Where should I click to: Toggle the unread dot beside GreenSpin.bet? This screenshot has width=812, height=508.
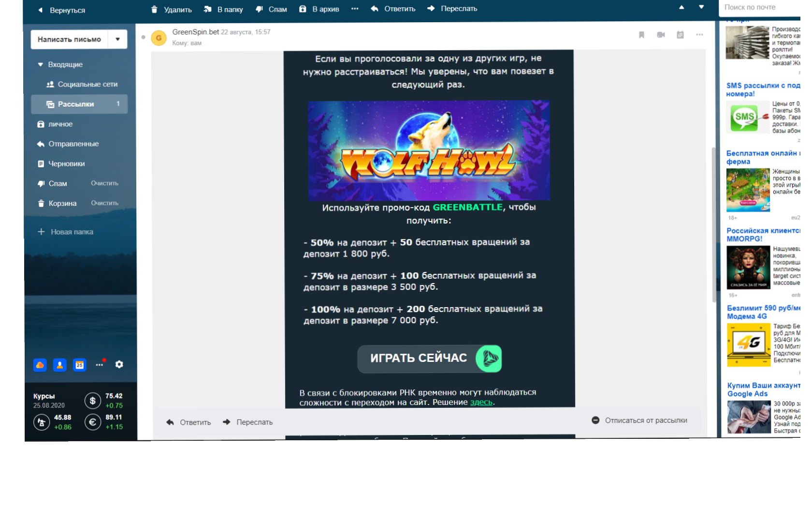pyautogui.click(x=143, y=37)
